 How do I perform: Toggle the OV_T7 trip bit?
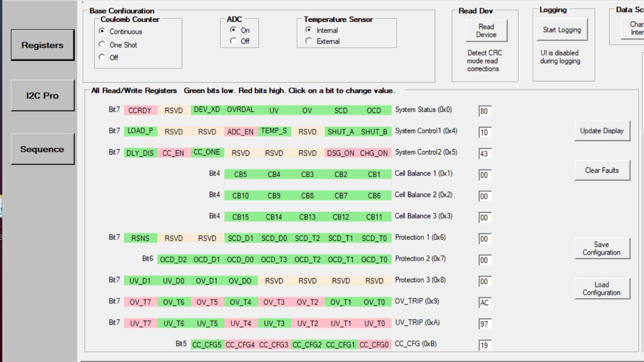[x=140, y=302]
